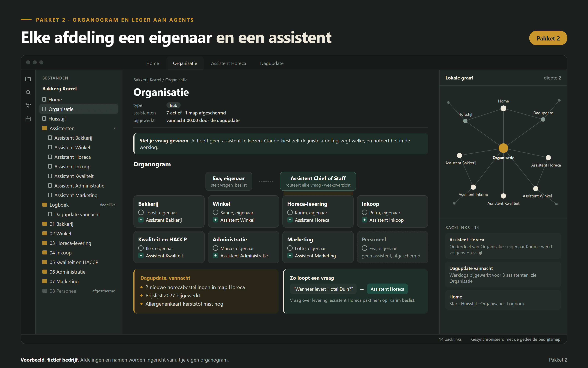
Task: Collapse the Logboek folder
Action: pyautogui.click(x=79, y=205)
